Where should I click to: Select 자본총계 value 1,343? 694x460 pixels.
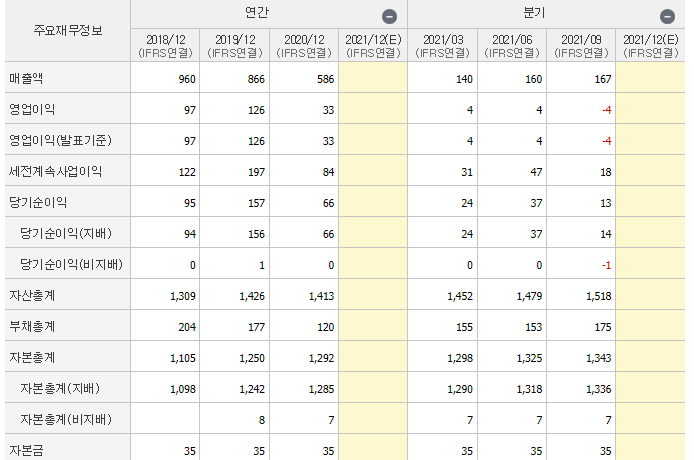click(599, 358)
